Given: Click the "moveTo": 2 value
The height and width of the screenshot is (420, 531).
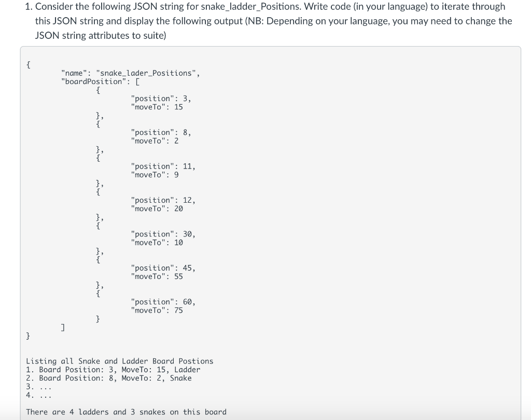Looking at the screenshot, I should [154, 141].
